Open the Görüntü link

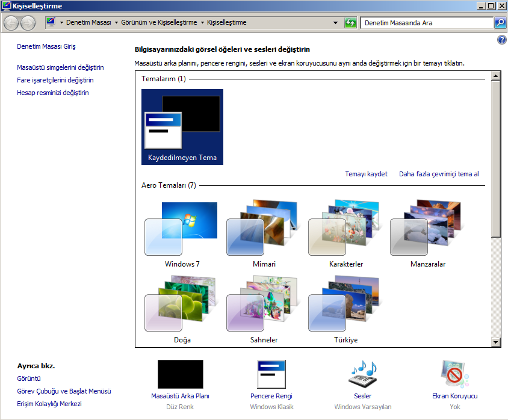tap(29, 378)
